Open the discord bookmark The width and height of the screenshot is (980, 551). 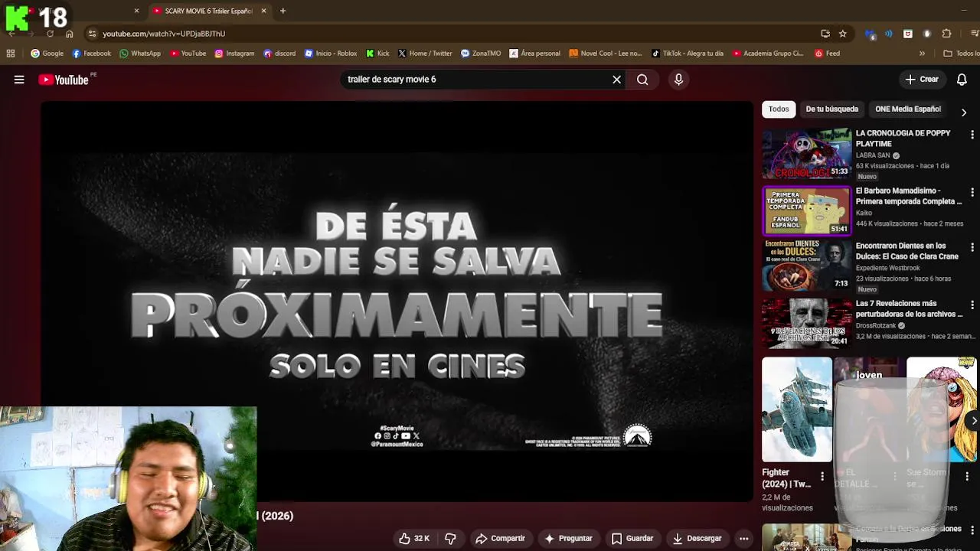coord(279,54)
